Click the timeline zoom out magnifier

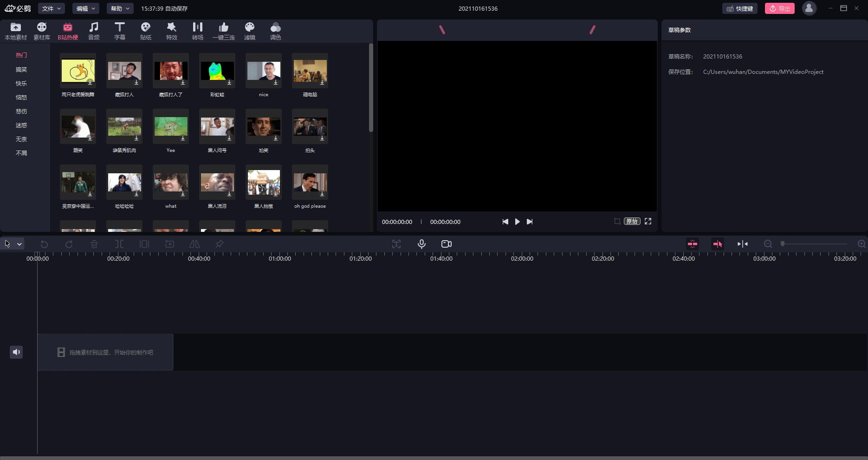point(768,244)
